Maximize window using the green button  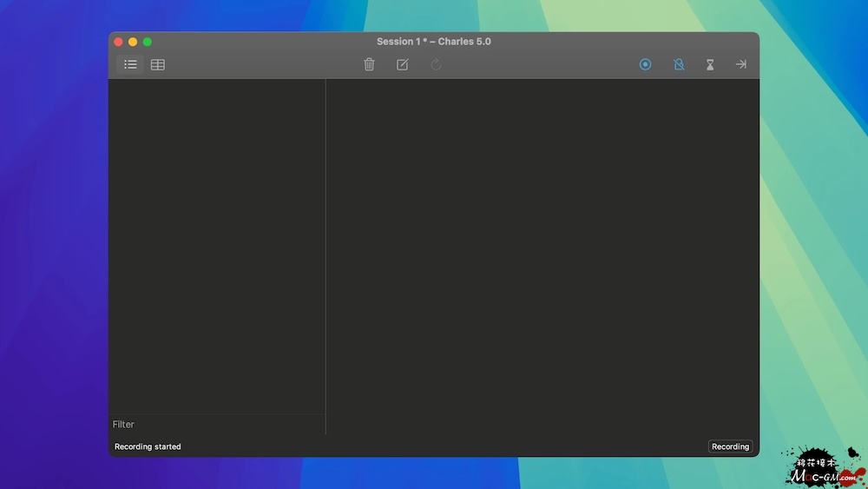[x=148, y=42]
